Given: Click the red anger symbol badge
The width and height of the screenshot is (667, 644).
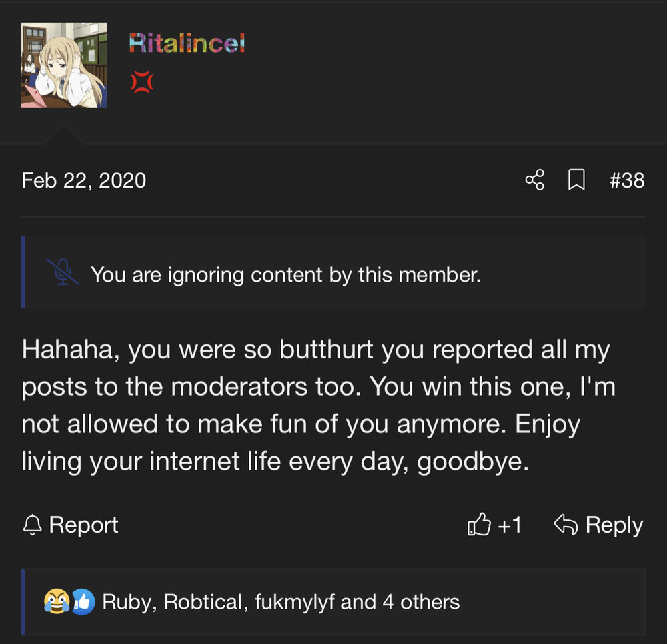Looking at the screenshot, I should pyautogui.click(x=141, y=82).
